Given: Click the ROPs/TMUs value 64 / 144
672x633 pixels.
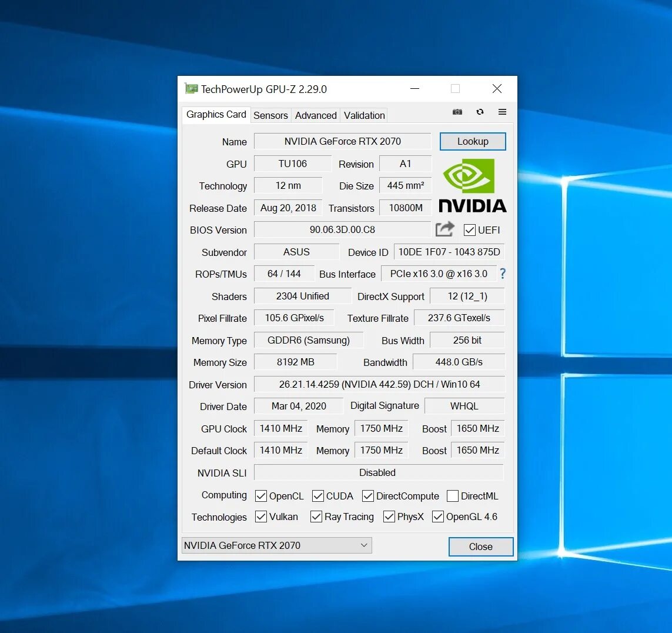Looking at the screenshot, I should coord(284,274).
